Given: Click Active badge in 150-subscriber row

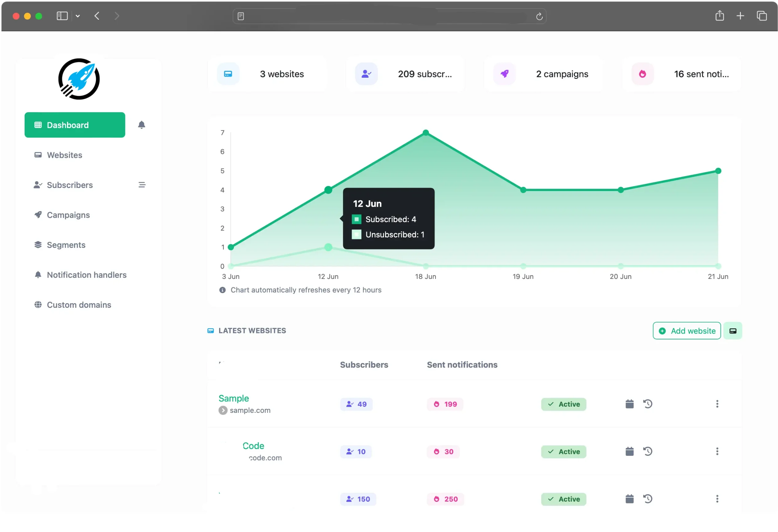Looking at the screenshot, I should (564, 499).
